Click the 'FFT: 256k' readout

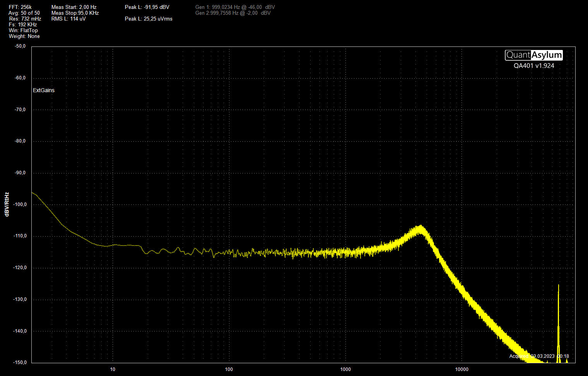tap(20, 7)
